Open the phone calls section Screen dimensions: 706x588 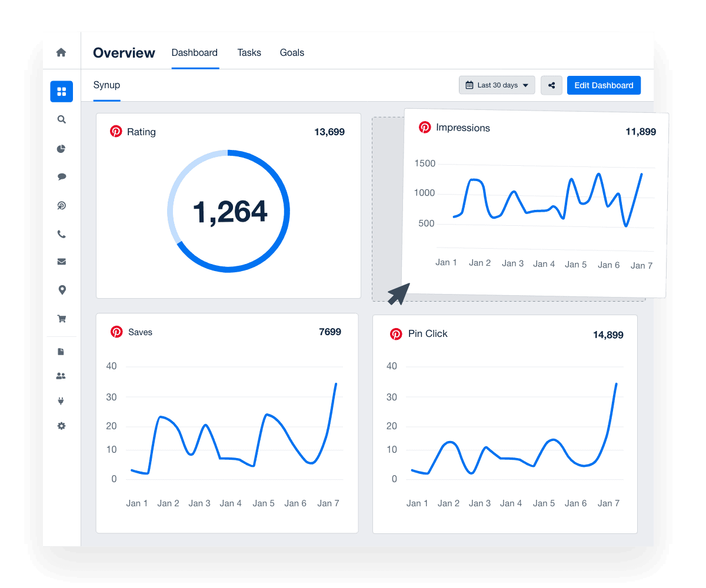point(61,233)
